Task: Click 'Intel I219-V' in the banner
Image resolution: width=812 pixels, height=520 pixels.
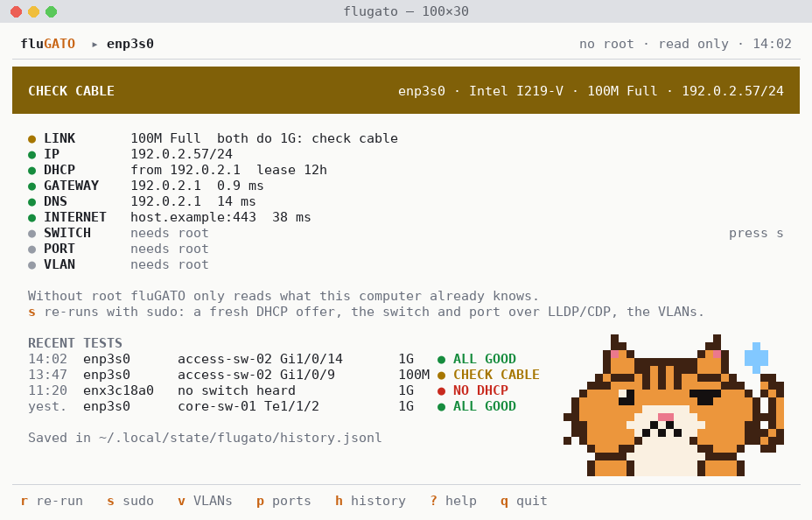Action: click(516, 91)
